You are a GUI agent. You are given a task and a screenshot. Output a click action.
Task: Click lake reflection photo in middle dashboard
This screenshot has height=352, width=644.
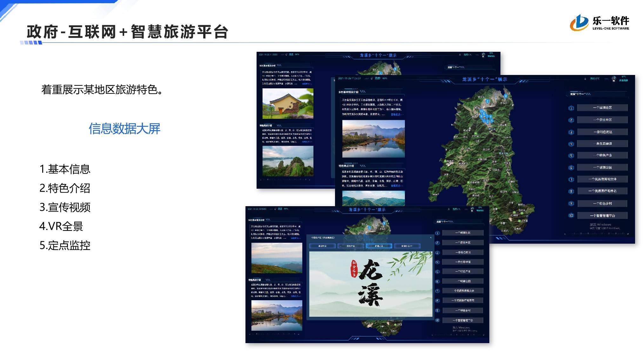click(373, 139)
